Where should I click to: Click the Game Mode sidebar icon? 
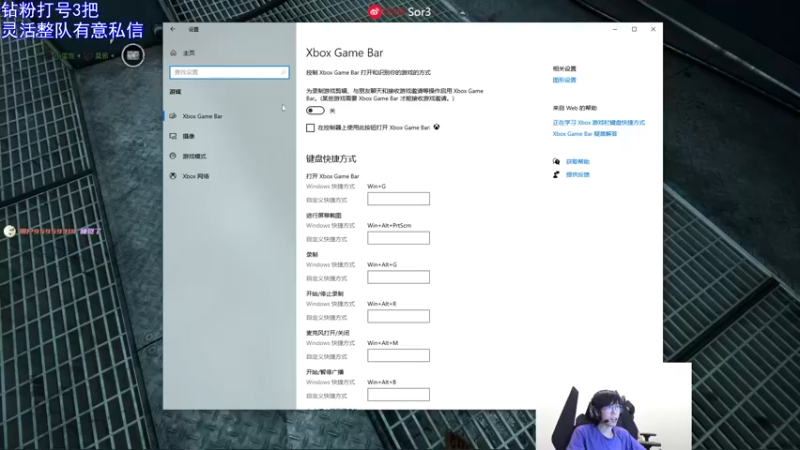tap(173, 156)
